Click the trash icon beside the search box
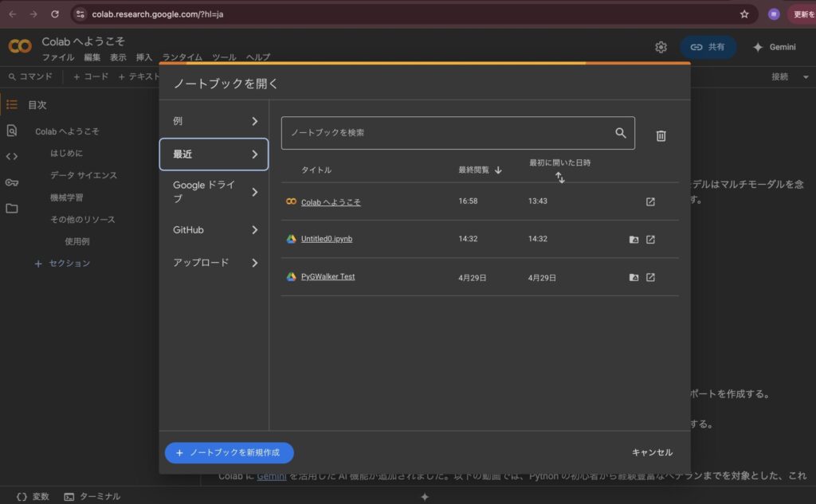Image resolution: width=816 pixels, height=504 pixels. [x=661, y=135]
